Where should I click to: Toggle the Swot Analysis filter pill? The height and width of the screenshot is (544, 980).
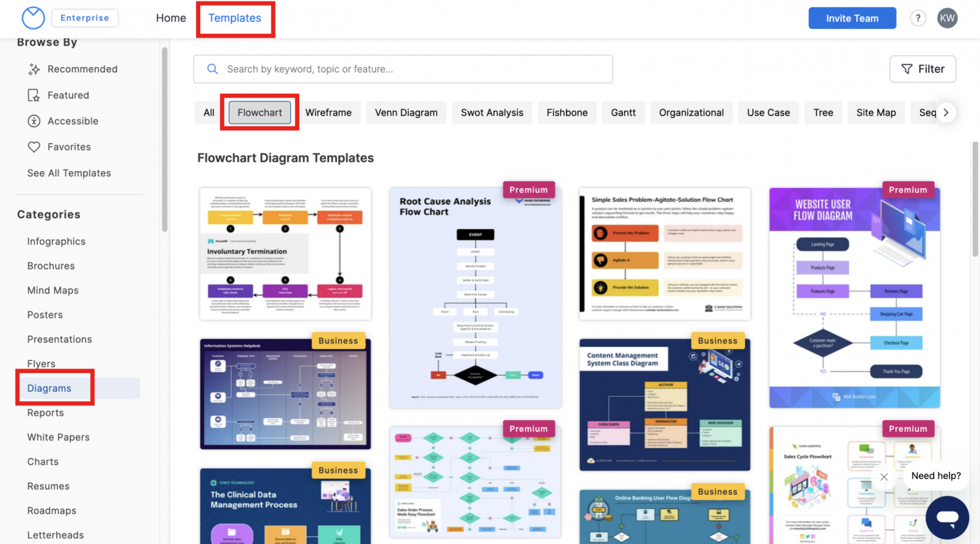click(x=492, y=112)
